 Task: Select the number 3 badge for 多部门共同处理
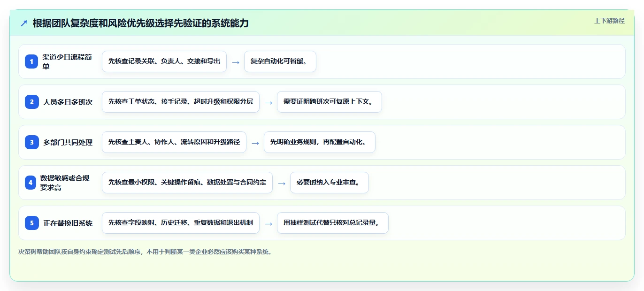tap(31, 142)
